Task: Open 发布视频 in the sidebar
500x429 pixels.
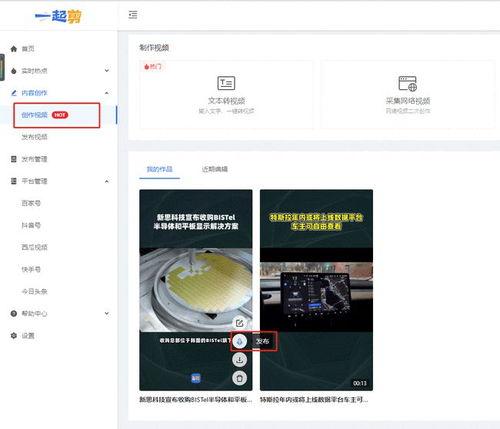Action: 34,137
